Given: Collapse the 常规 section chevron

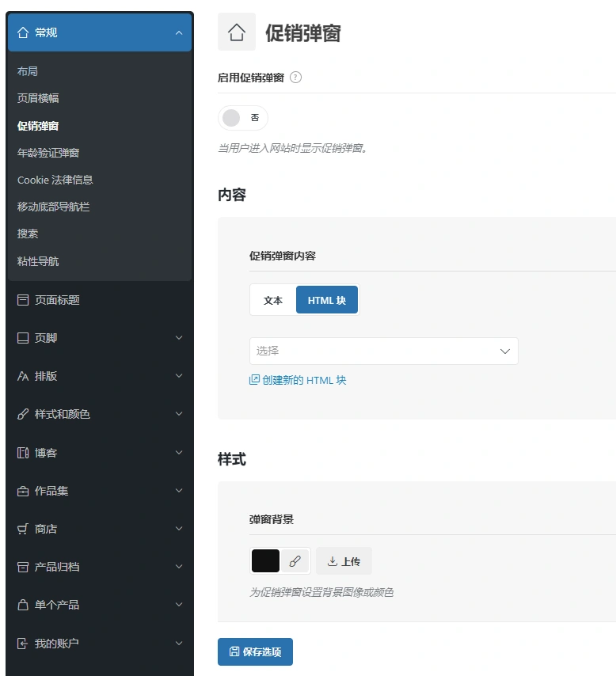Looking at the screenshot, I should (179, 33).
